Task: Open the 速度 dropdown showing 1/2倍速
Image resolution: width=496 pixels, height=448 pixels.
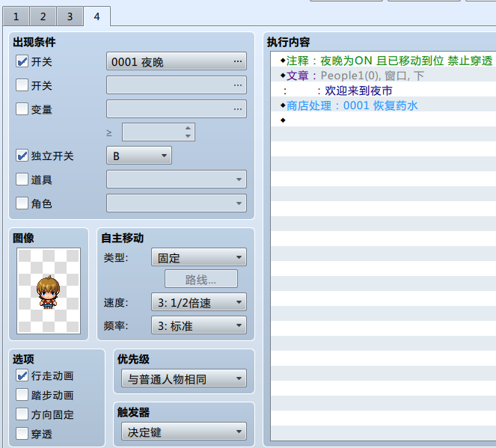Action: click(199, 302)
